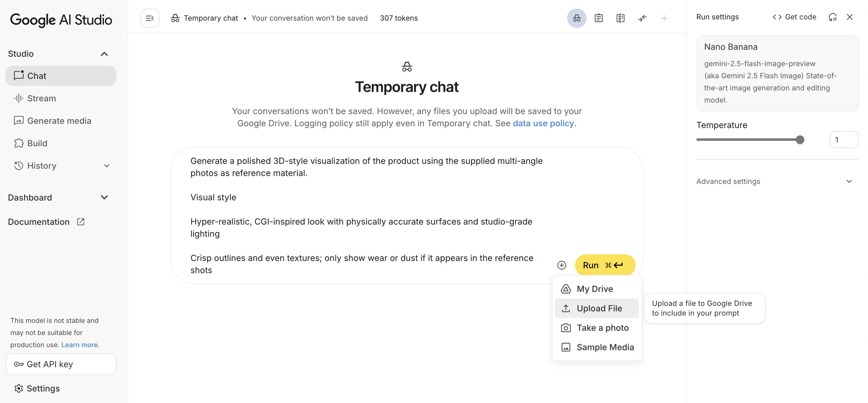Image resolution: width=868 pixels, height=403 pixels.
Task: Click the yellow Run button
Action: [x=605, y=266]
